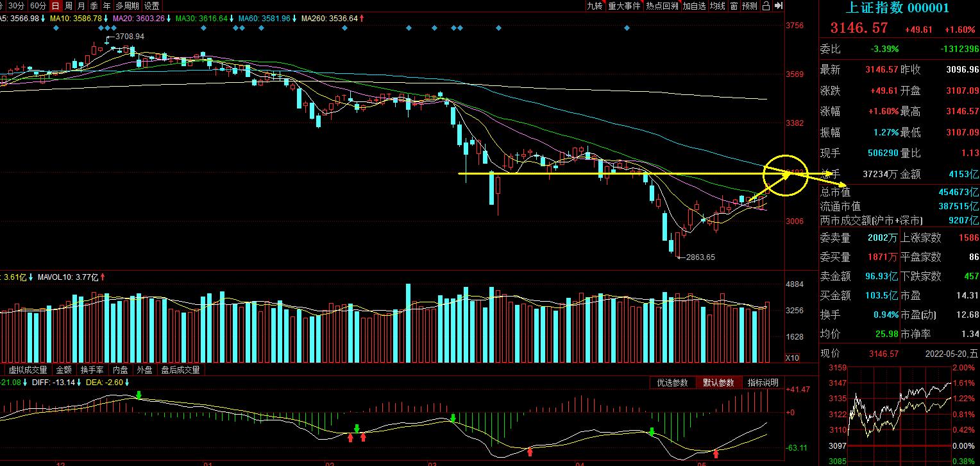The image size is (980, 466).
Task: Select the 年 yearly chart tab
Action: [107, 6]
